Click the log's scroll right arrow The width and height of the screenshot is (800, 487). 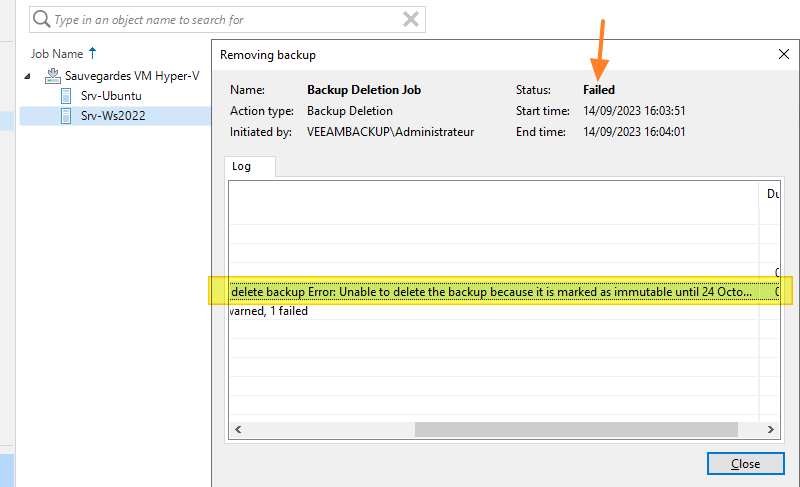pyautogui.click(x=770, y=429)
